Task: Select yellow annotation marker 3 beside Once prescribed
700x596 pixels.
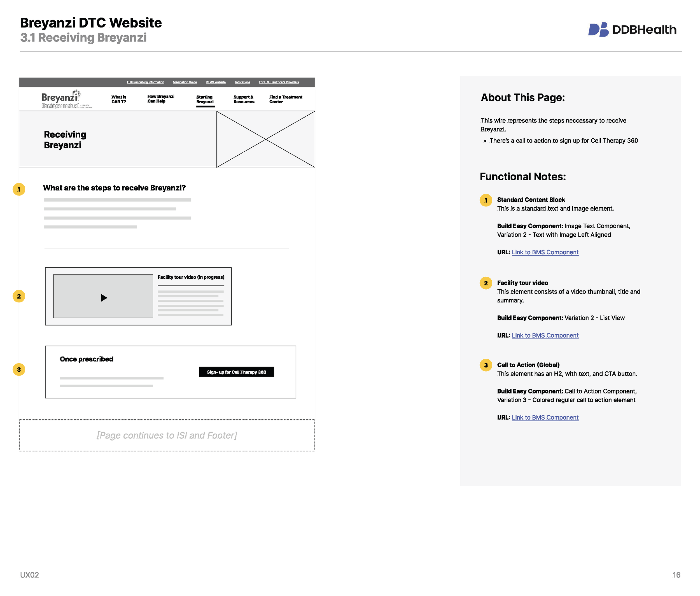Action: [19, 370]
